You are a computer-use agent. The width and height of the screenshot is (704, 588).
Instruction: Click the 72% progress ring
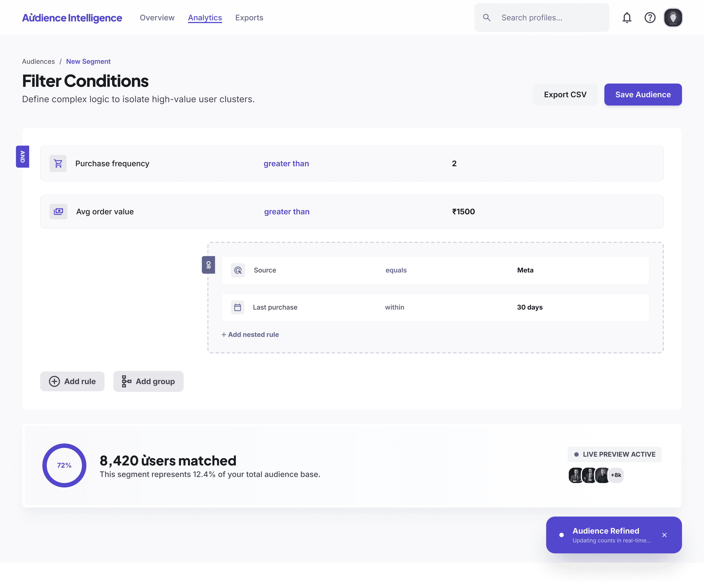[64, 465]
